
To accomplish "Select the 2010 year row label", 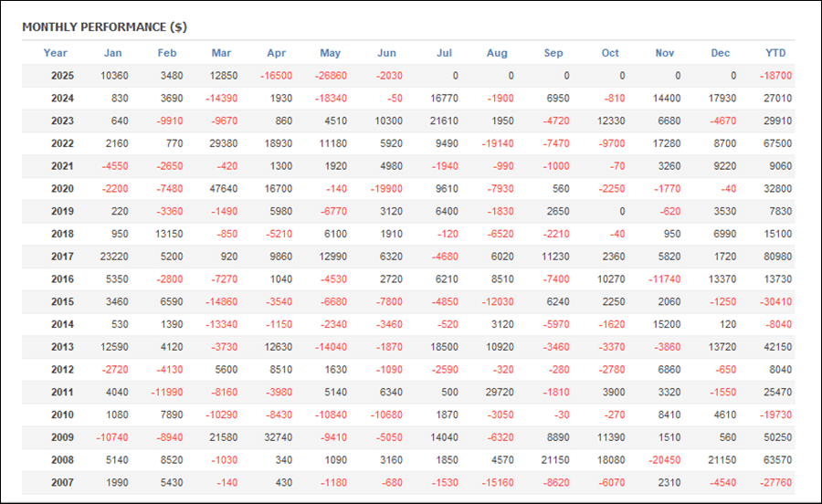I will [62, 415].
